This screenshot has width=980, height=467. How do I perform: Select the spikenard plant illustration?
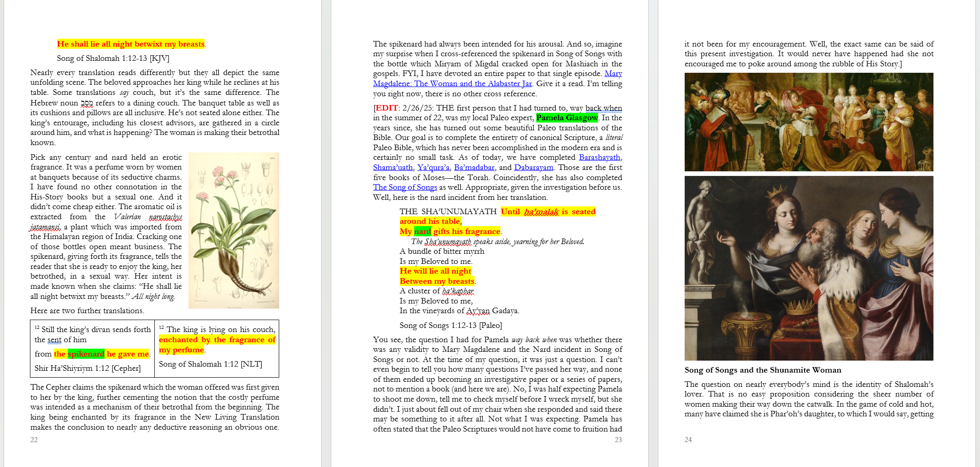coord(234,230)
